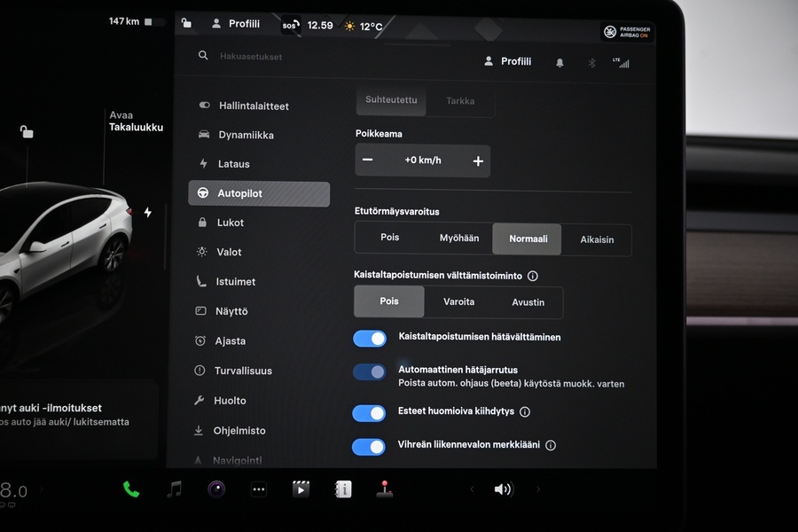Open the phone app icon
Viewport: 798px width, 532px height.
pyautogui.click(x=131, y=489)
